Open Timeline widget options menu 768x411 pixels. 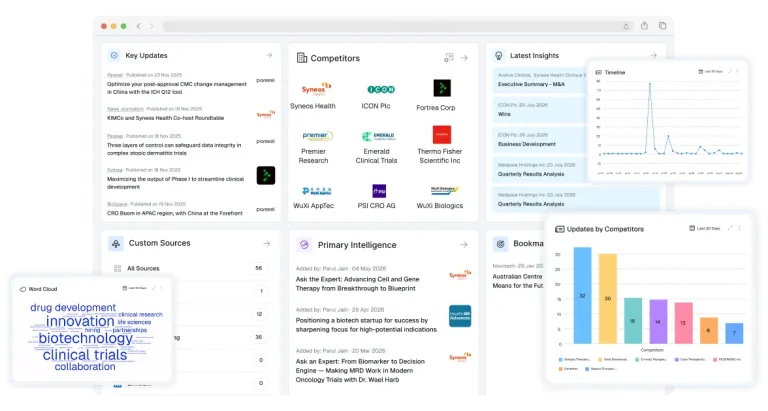point(737,72)
